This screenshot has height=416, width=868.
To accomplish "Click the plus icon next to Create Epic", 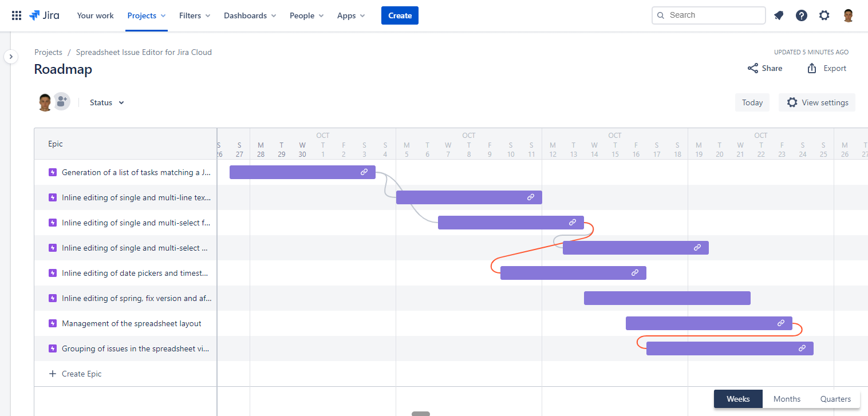I will click(x=53, y=374).
